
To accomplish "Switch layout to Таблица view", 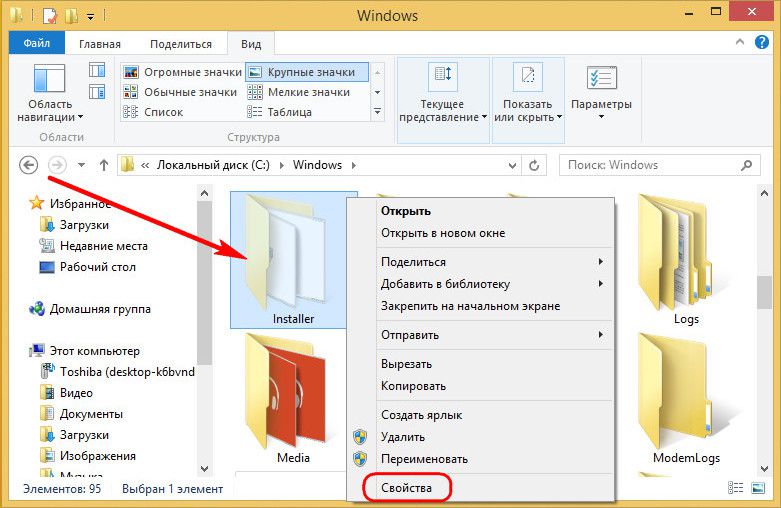I will click(x=289, y=112).
